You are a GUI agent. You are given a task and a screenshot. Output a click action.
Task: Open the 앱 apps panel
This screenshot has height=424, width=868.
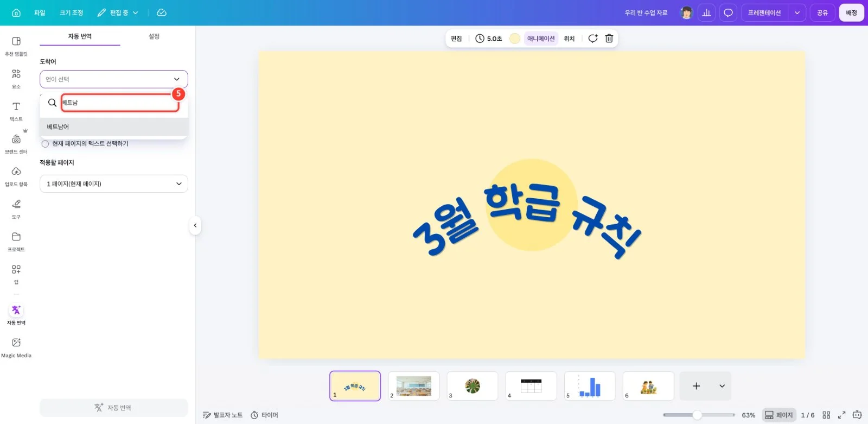tap(16, 274)
